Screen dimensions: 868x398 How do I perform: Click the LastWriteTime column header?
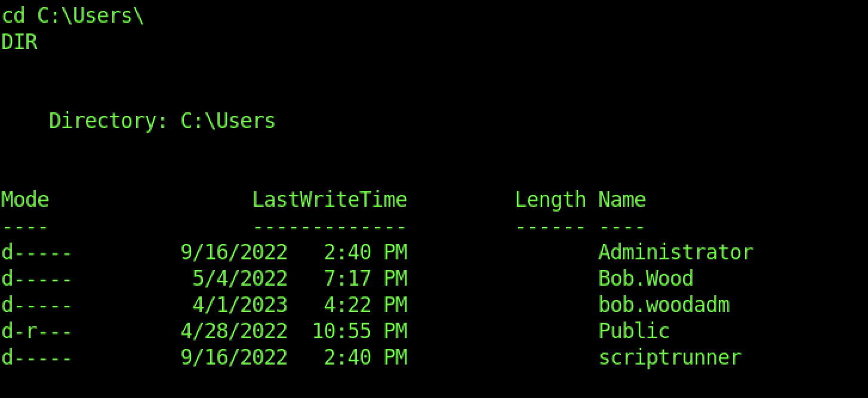coord(329,200)
